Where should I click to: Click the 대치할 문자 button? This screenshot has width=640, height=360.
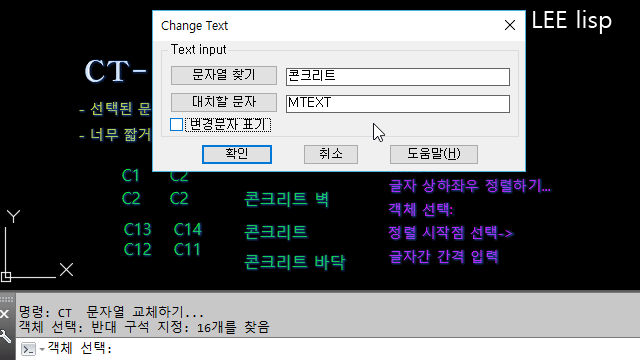point(224,102)
